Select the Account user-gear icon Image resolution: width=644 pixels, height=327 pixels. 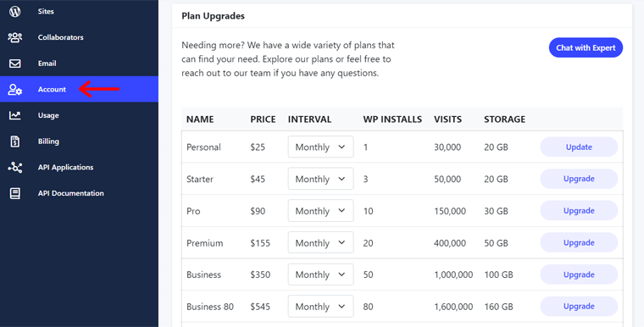click(x=14, y=89)
